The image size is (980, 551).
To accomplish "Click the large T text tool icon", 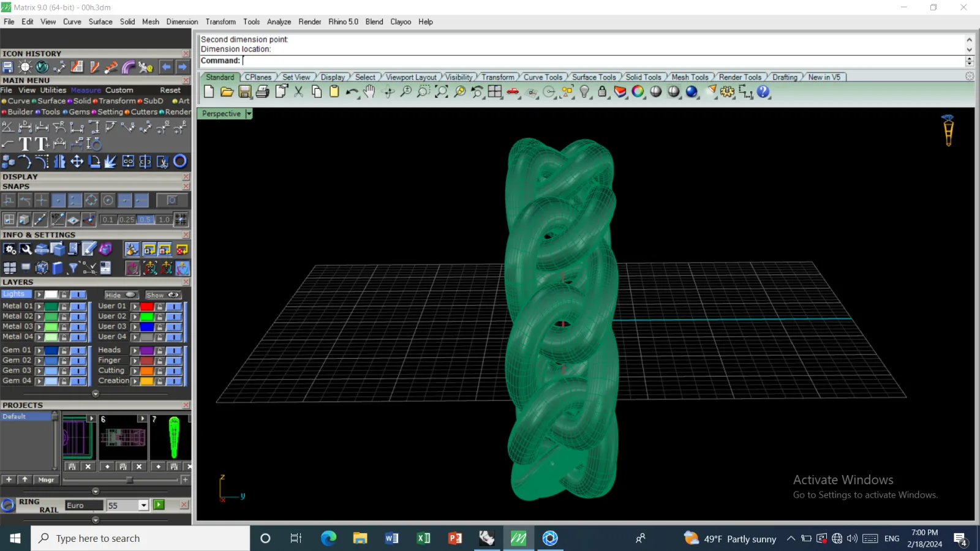I will click(x=25, y=144).
